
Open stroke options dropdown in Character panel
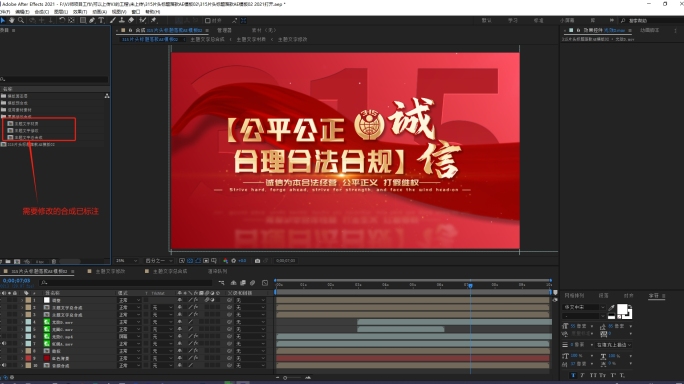[614, 345]
